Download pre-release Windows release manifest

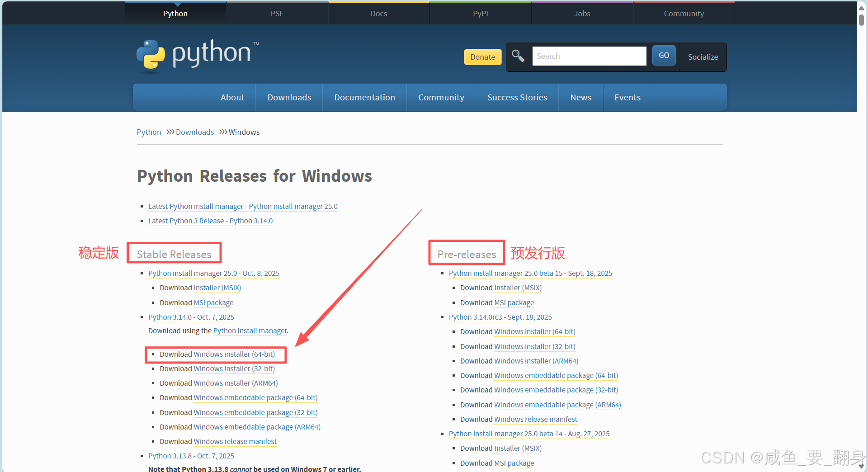coord(536,419)
